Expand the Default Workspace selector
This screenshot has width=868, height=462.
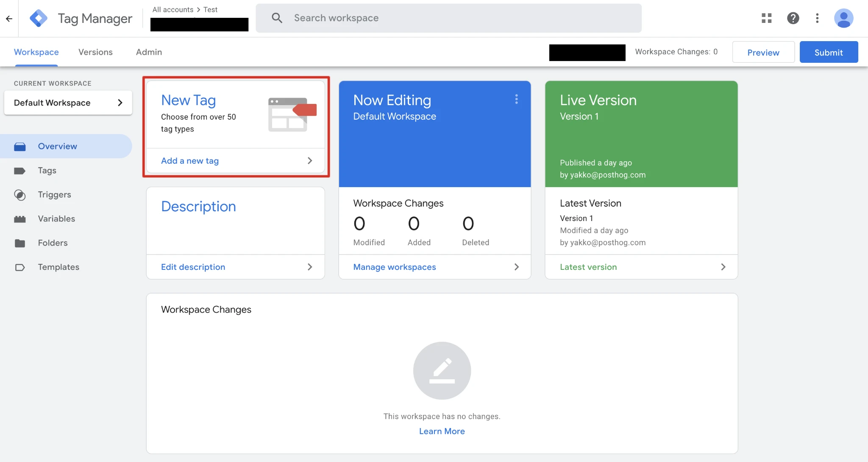pyautogui.click(x=68, y=103)
